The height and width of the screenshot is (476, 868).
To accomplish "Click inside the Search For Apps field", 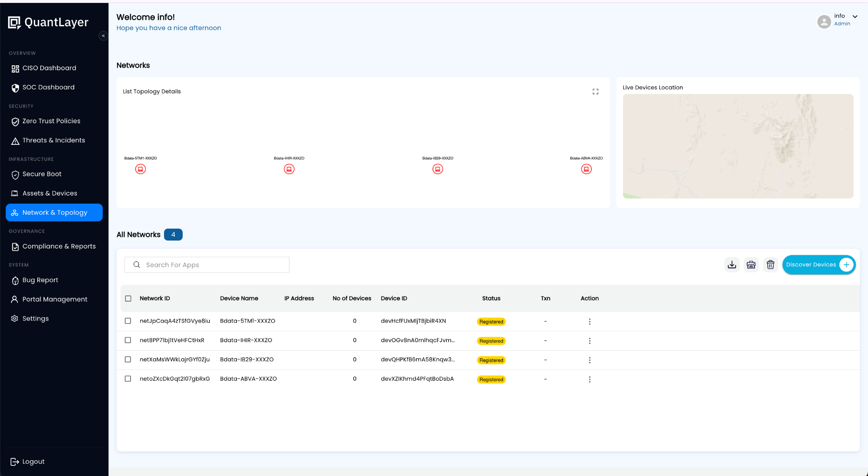I will [206, 265].
